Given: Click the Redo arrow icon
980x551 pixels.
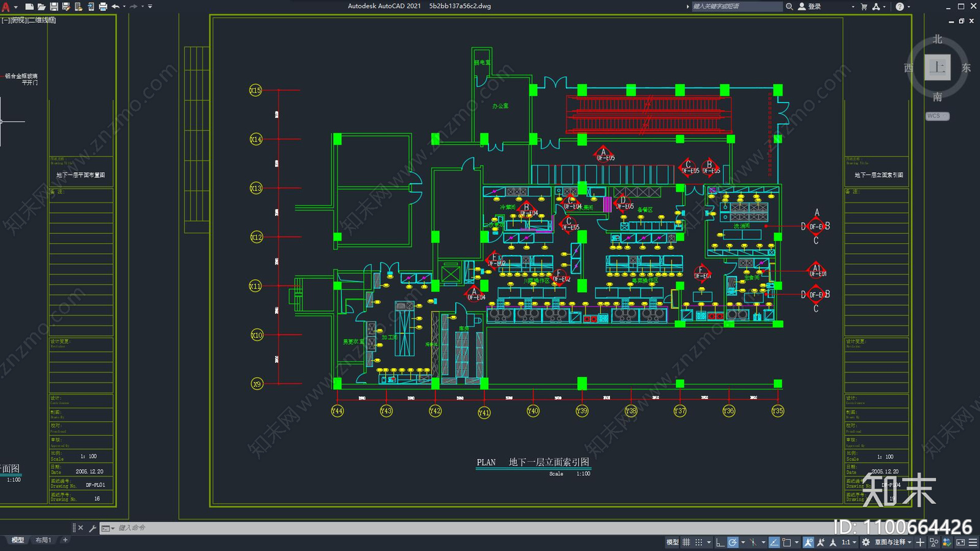Looking at the screenshot, I should (134, 7).
